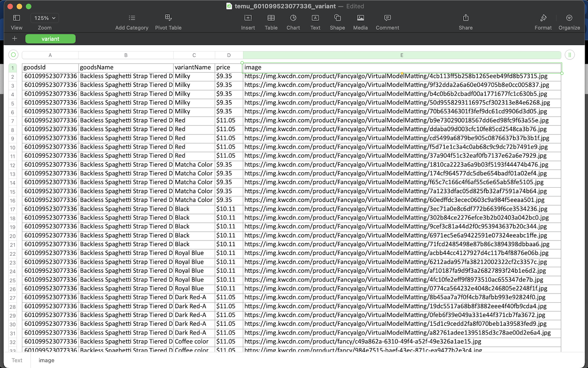Select the goodsId header cell

(x=50, y=68)
